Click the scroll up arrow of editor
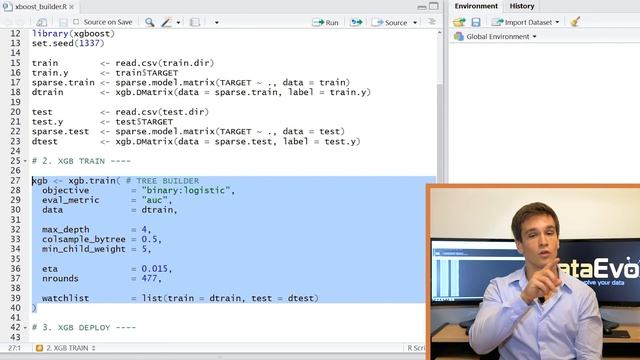 (440, 32)
